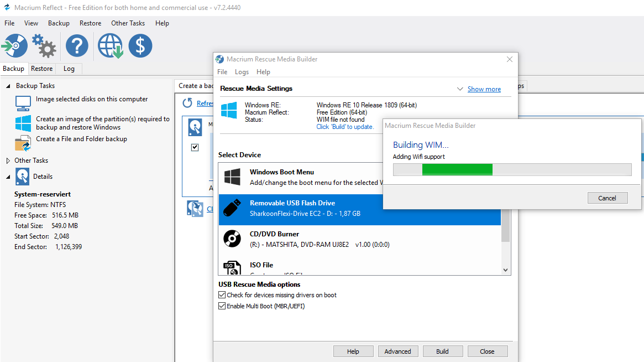Click the "Click 'Build' to update" link
The image size is (644, 362).
[x=345, y=127]
